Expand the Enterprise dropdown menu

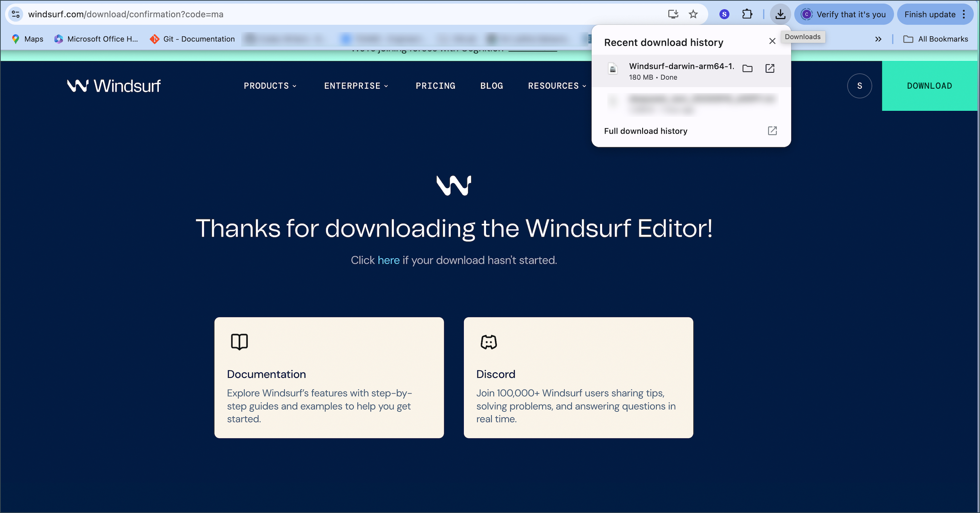(356, 86)
